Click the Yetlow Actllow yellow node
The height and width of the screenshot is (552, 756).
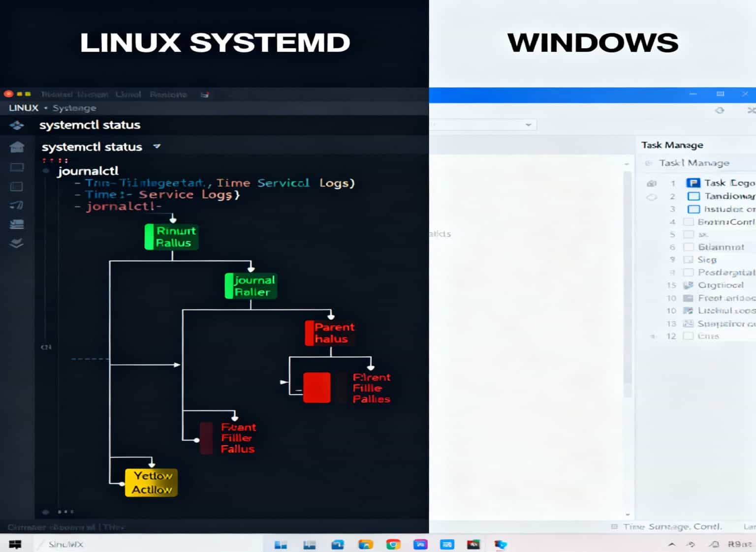[x=151, y=483]
